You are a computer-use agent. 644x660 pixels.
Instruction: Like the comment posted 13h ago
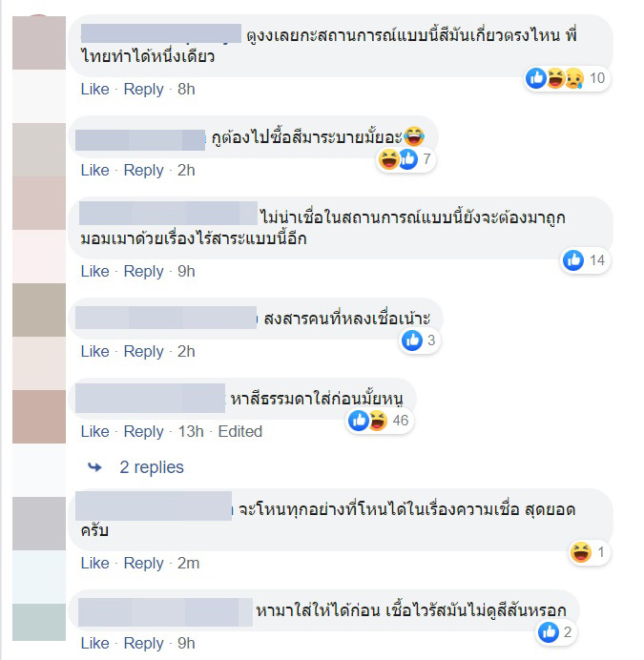point(94,431)
